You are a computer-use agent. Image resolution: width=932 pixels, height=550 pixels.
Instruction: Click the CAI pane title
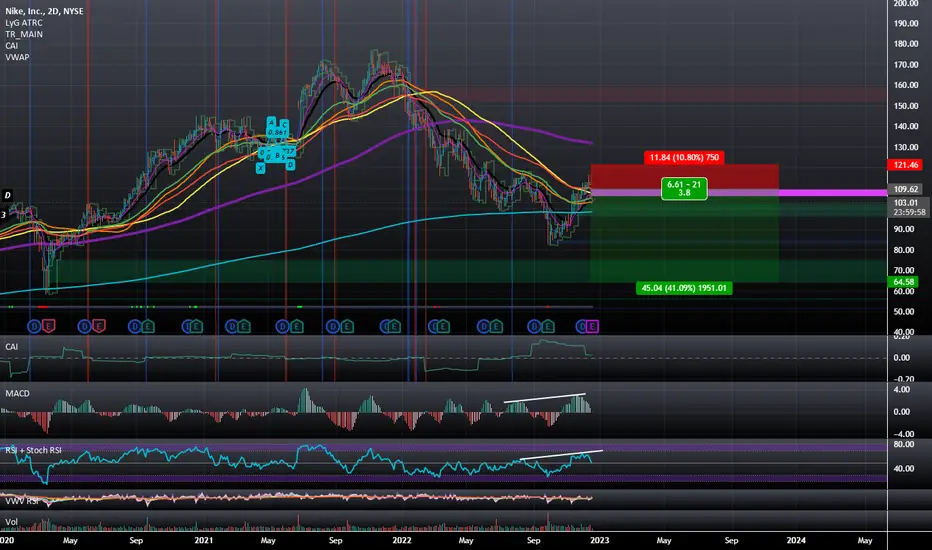tap(11, 347)
